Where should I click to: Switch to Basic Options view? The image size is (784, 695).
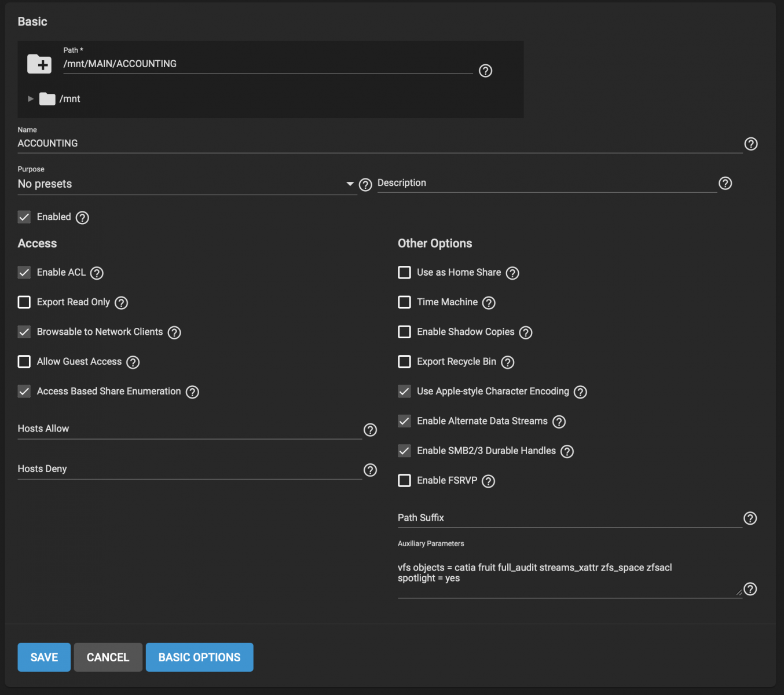[199, 657]
